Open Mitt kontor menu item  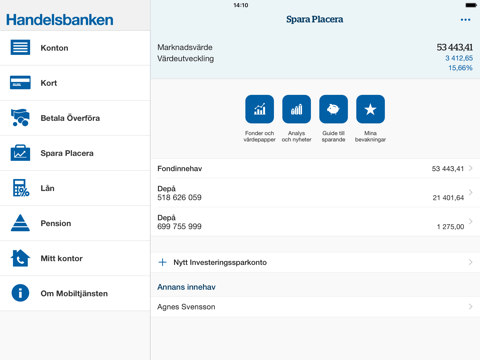click(75, 258)
